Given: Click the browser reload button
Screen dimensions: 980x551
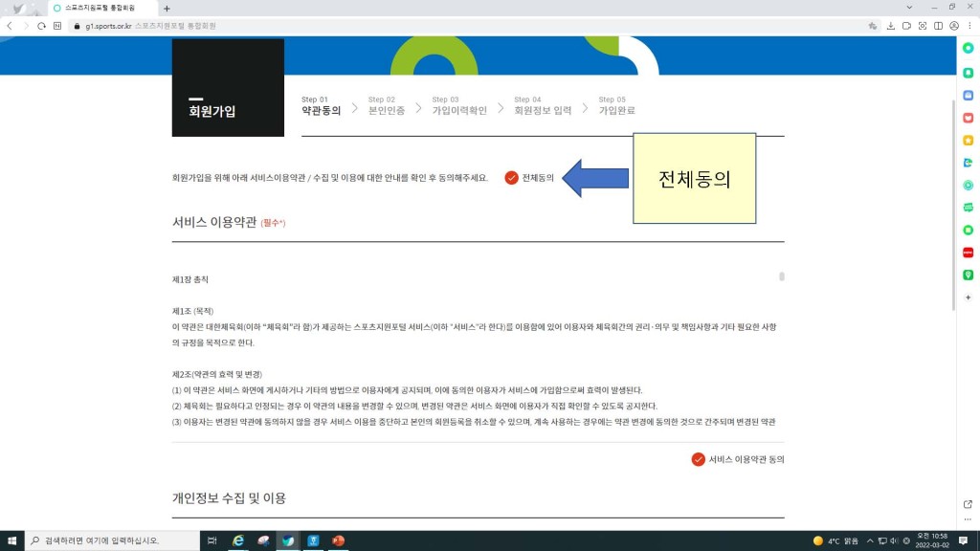Looking at the screenshot, I should point(42,26).
